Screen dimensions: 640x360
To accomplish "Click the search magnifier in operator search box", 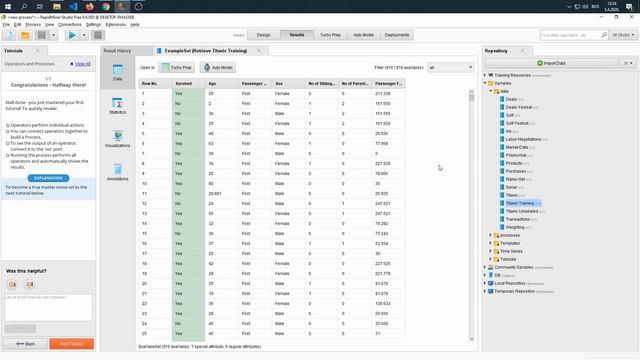I will coord(604,35).
